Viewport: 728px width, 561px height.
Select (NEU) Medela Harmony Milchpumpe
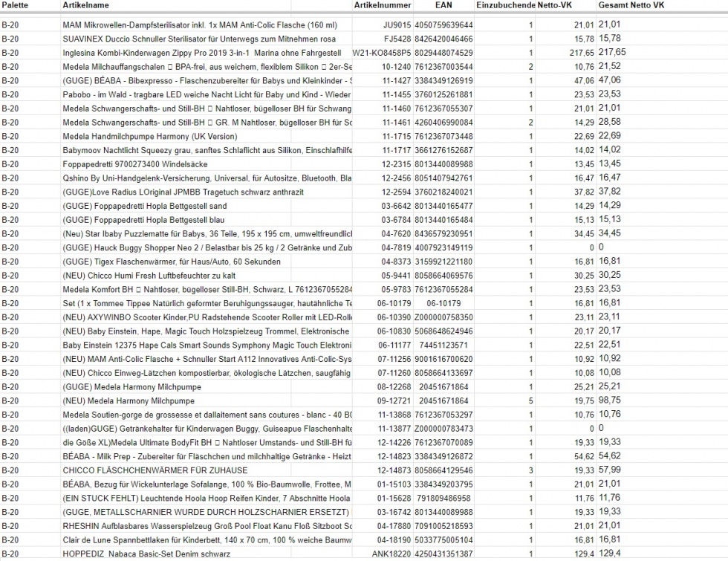click(x=129, y=401)
